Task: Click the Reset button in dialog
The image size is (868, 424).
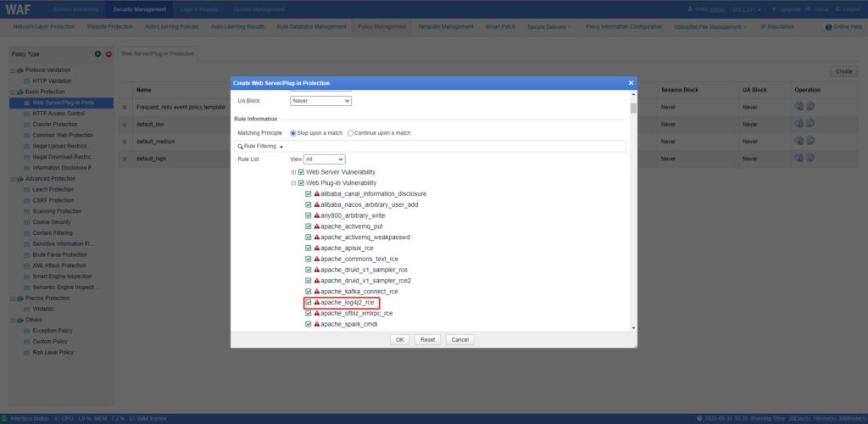Action: [x=427, y=340]
